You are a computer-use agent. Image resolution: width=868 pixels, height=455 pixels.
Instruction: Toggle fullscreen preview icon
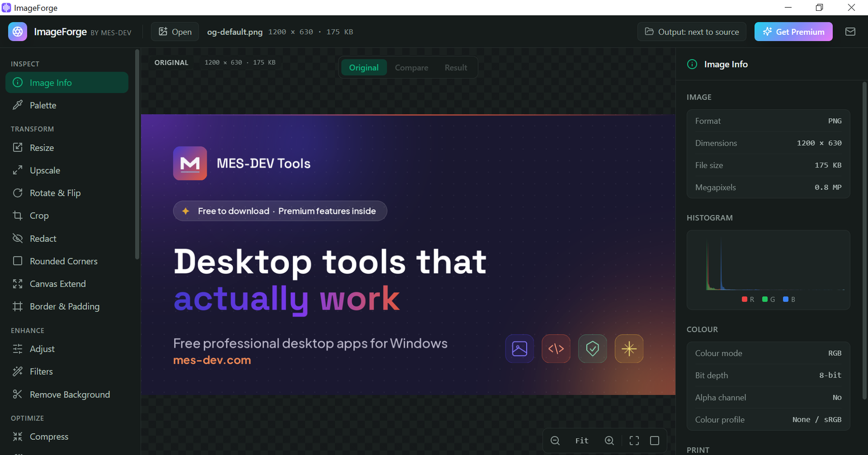[634, 440]
